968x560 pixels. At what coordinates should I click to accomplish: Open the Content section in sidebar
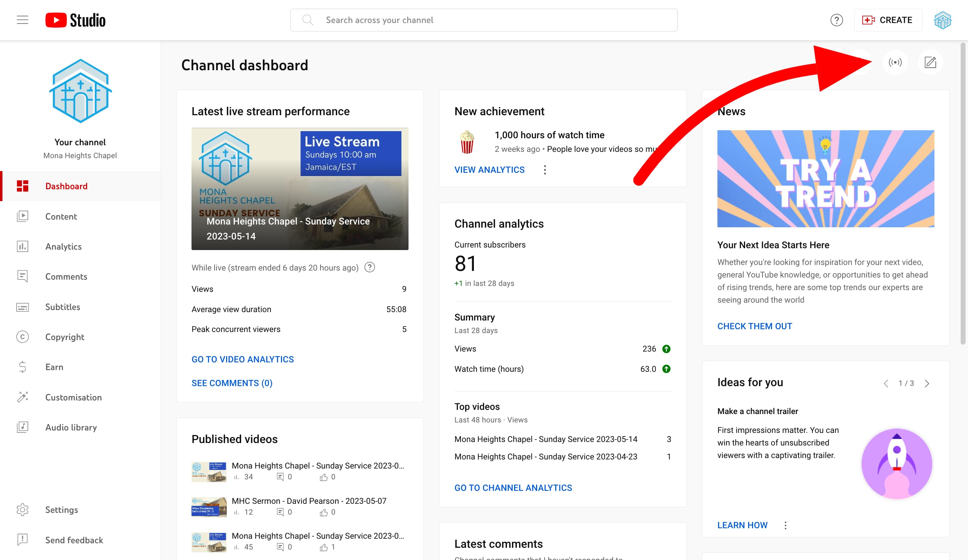[61, 216]
